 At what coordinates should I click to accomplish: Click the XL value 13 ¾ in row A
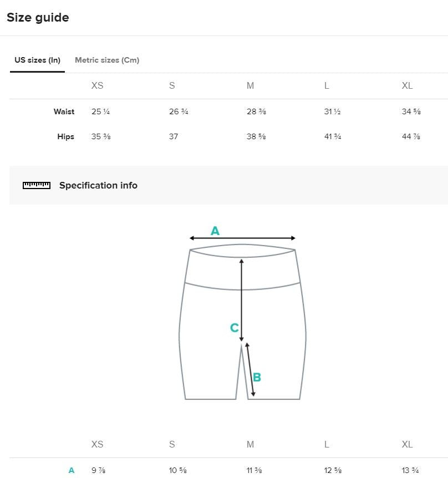tap(410, 470)
